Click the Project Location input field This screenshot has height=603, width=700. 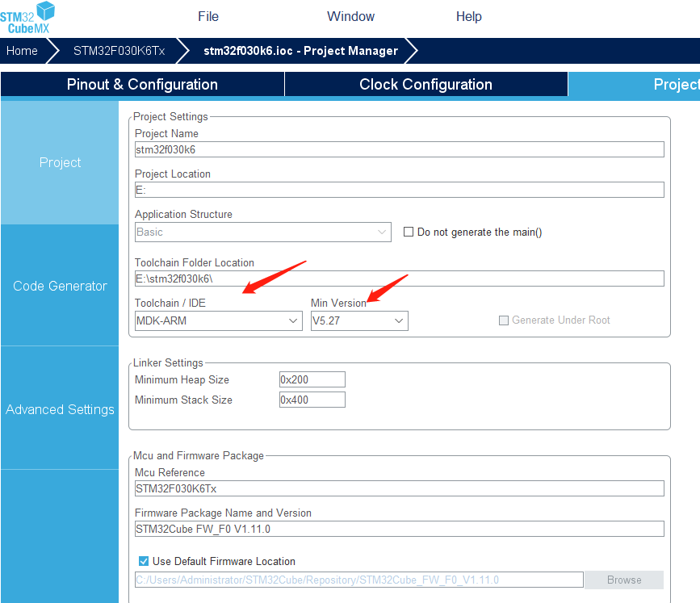[x=399, y=190]
